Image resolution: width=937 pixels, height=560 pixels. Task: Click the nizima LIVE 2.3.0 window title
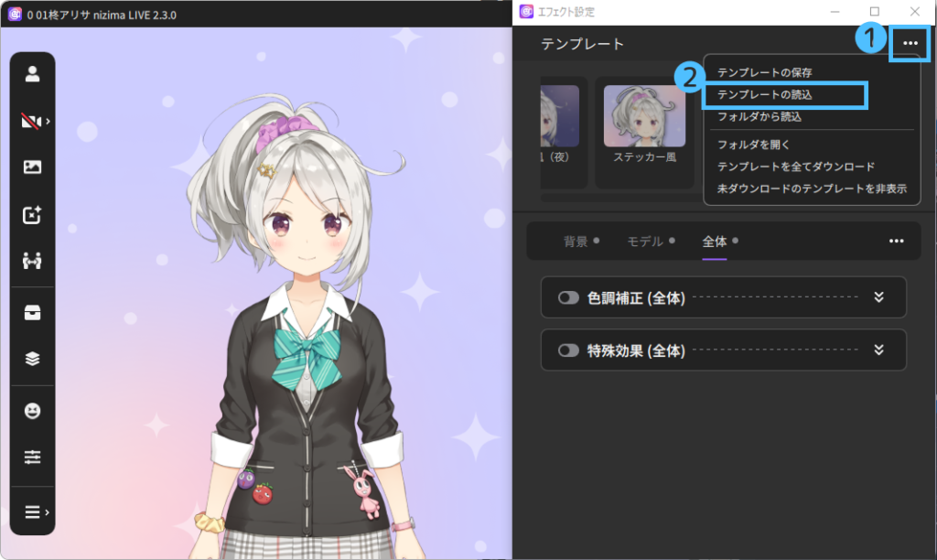[101, 15]
